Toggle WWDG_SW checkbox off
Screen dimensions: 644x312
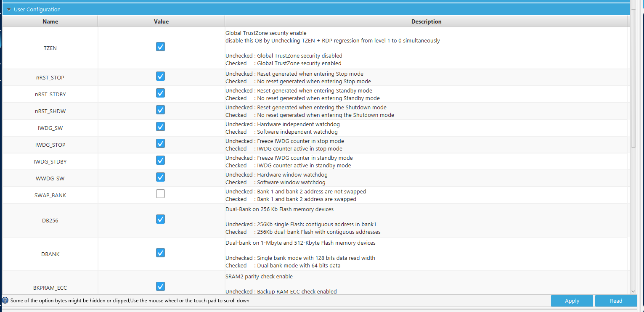[160, 177]
